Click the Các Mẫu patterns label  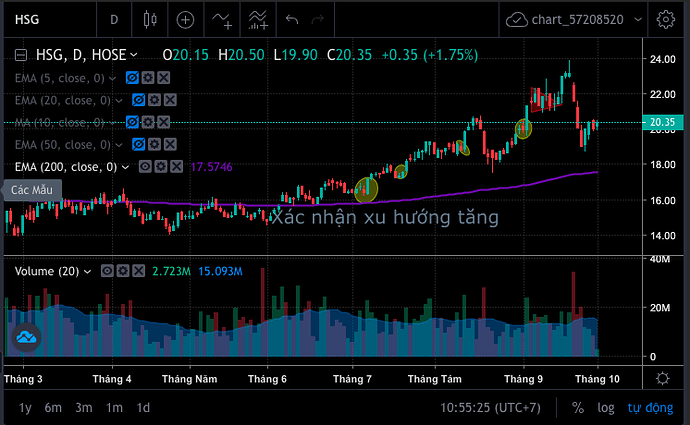[32, 190]
